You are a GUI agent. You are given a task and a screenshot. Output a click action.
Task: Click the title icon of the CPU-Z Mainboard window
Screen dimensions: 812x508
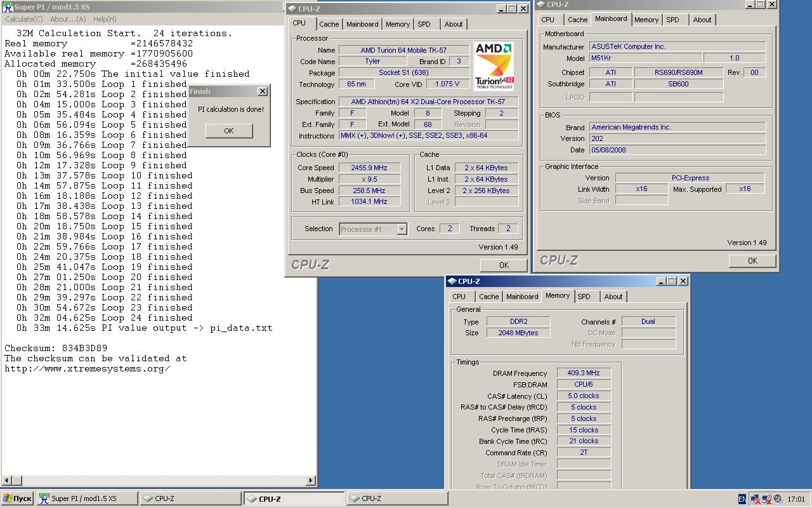541,4
